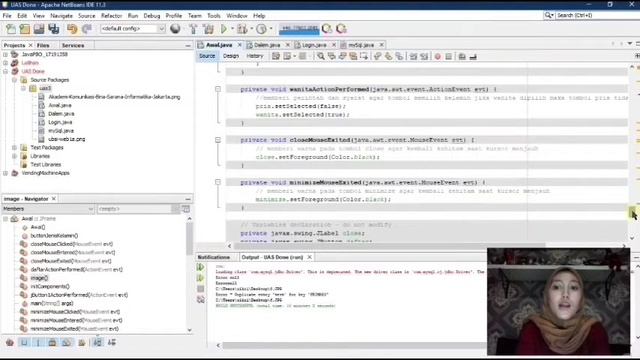
Task: Click the Debug Project toolbar icon
Action: click(x=242, y=29)
